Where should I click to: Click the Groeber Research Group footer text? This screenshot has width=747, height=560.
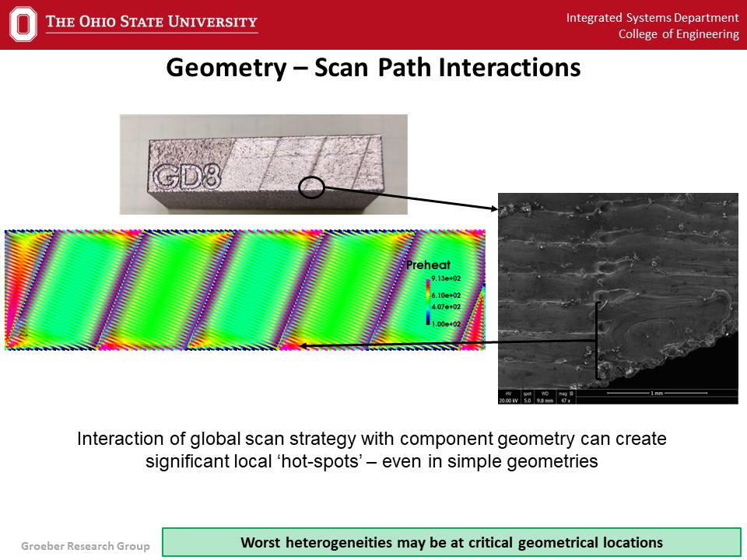(x=86, y=546)
